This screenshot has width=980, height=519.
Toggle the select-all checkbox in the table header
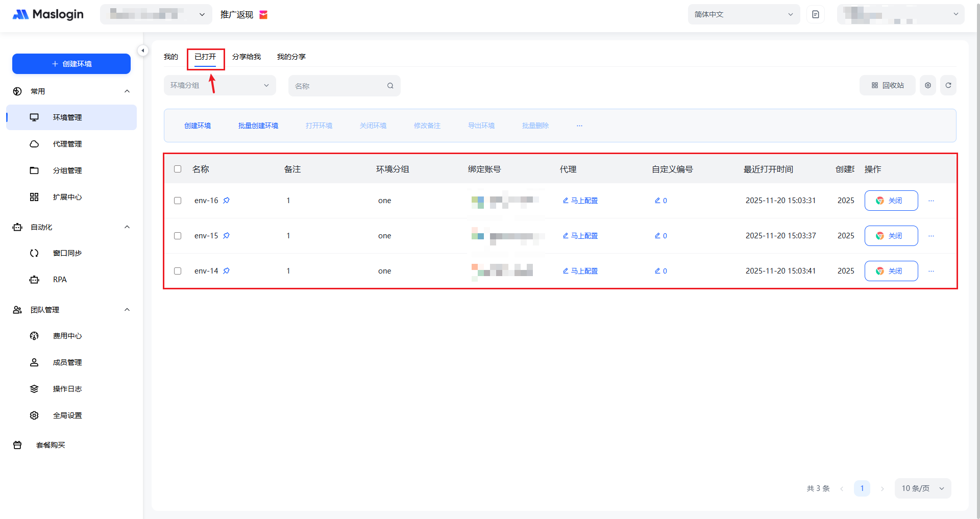point(178,169)
